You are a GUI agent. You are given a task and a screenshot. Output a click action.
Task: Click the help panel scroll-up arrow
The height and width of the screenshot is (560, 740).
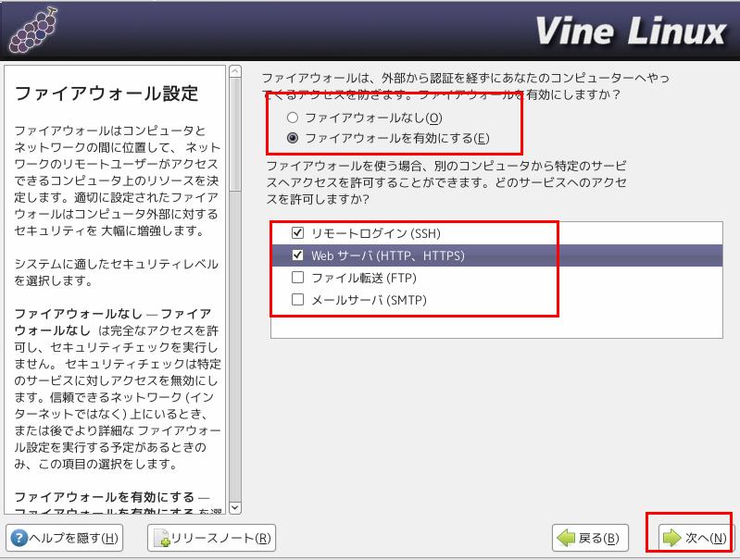235,71
